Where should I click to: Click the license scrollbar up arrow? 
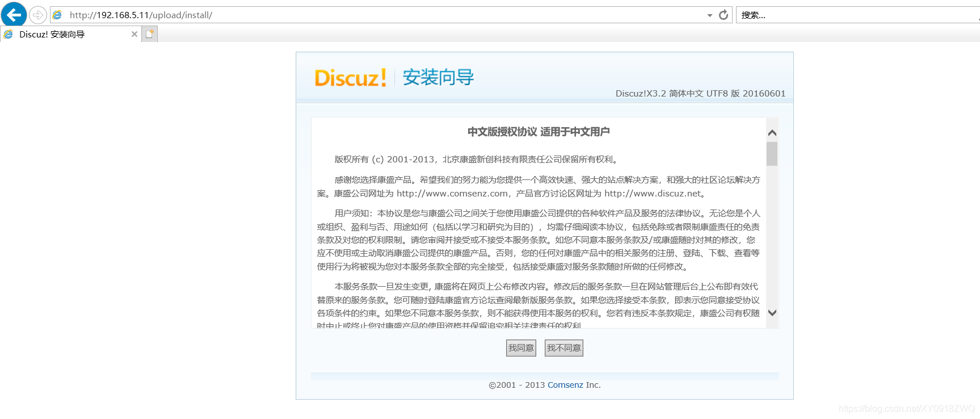point(772,133)
